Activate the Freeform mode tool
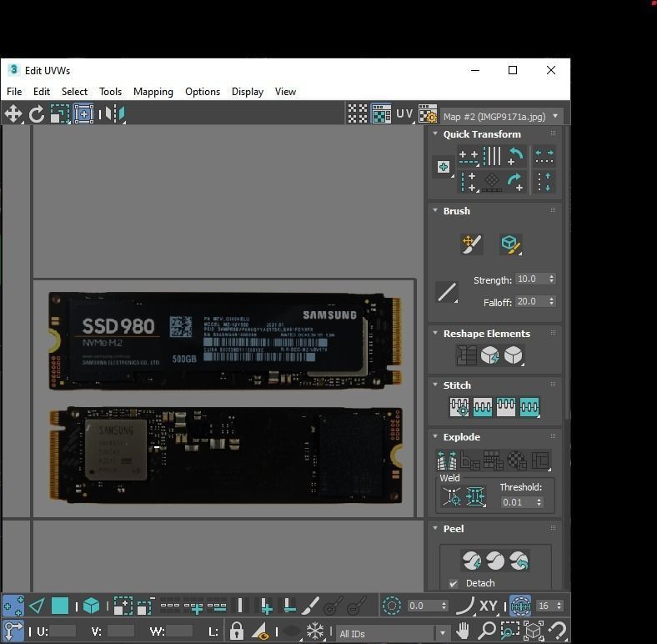The width and height of the screenshot is (657, 644). click(x=84, y=114)
